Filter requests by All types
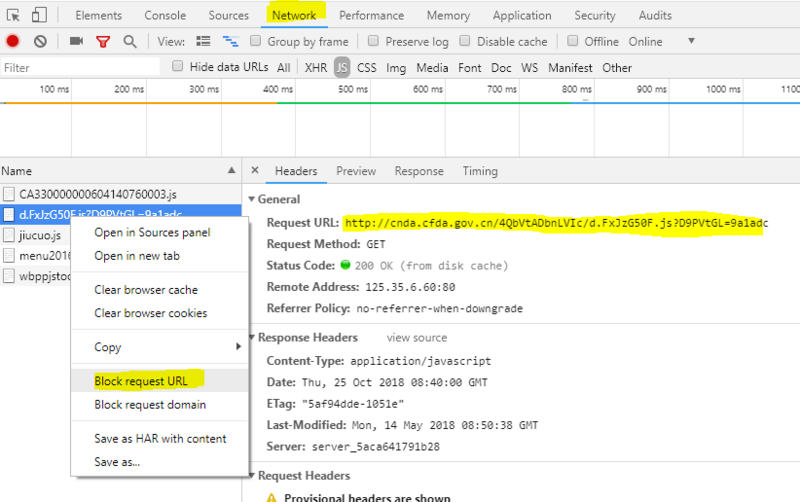800x502 pixels. pos(284,67)
